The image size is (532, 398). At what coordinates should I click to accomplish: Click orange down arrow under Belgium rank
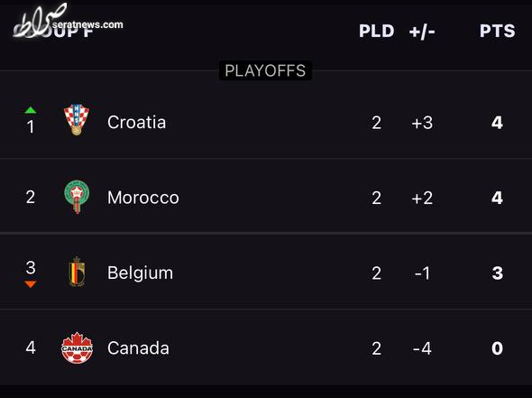31,284
